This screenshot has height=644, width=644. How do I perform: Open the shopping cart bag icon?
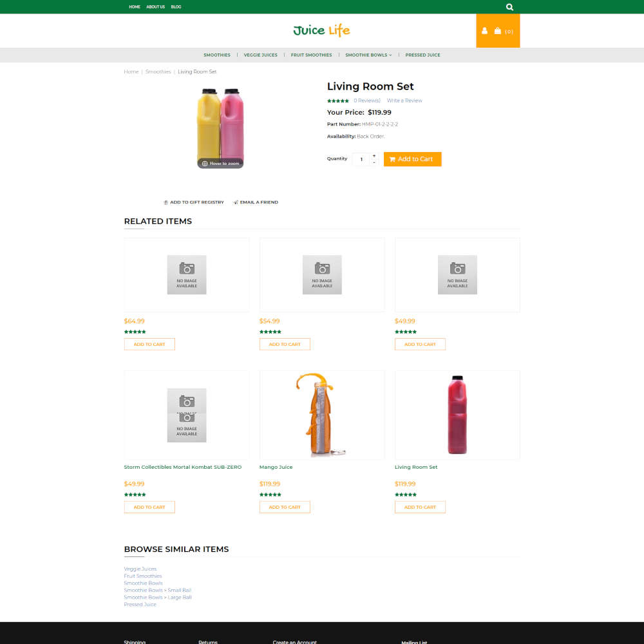498,31
